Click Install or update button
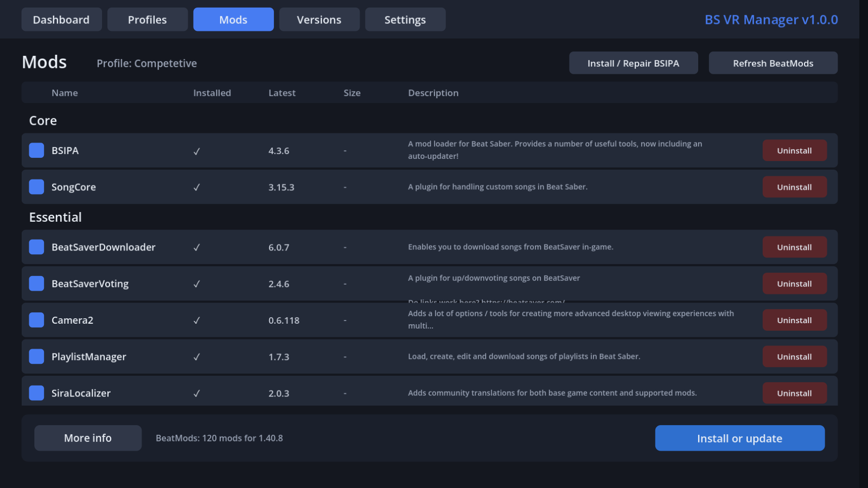The height and width of the screenshot is (488, 868). [739, 438]
